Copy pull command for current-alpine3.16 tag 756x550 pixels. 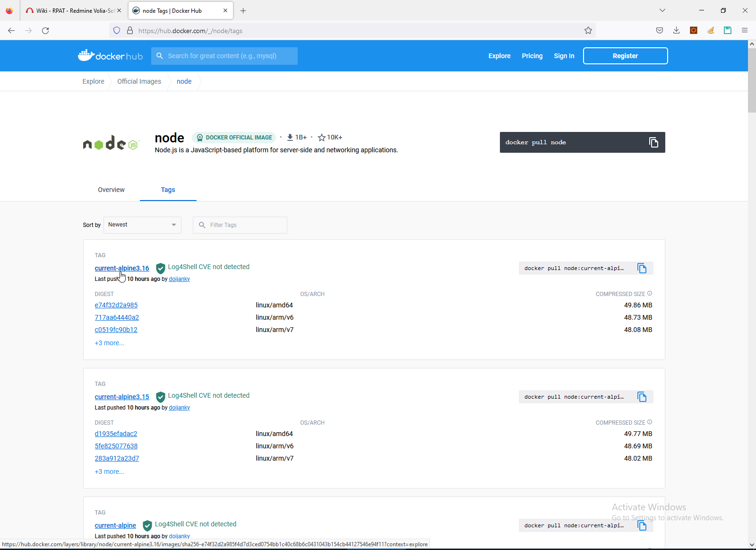pos(642,268)
